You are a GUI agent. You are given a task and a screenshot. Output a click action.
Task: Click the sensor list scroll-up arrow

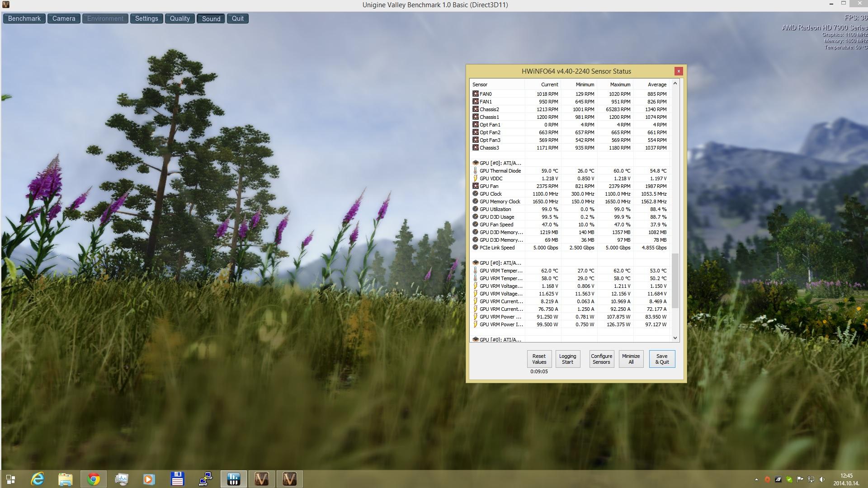(675, 83)
